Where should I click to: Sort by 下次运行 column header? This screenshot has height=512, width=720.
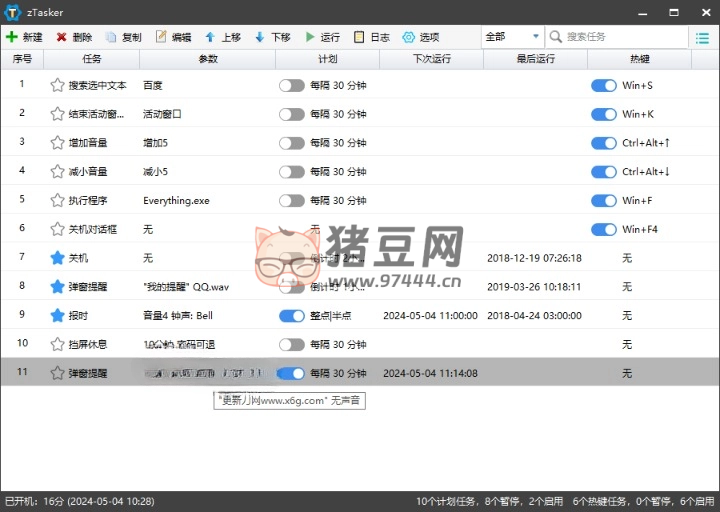click(432, 59)
